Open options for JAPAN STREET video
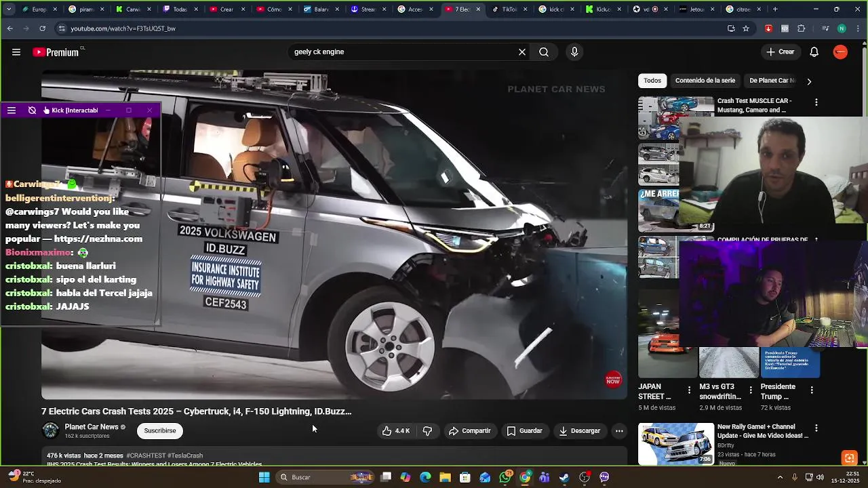 click(x=690, y=390)
